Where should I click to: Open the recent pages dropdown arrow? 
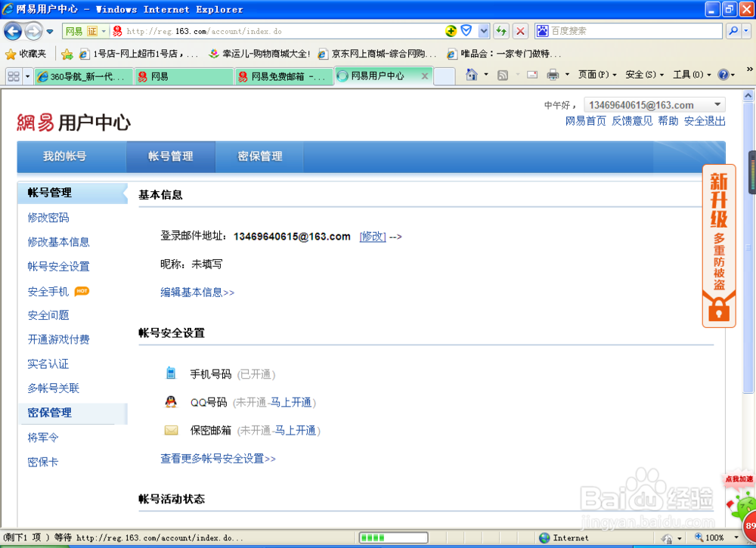(x=50, y=32)
